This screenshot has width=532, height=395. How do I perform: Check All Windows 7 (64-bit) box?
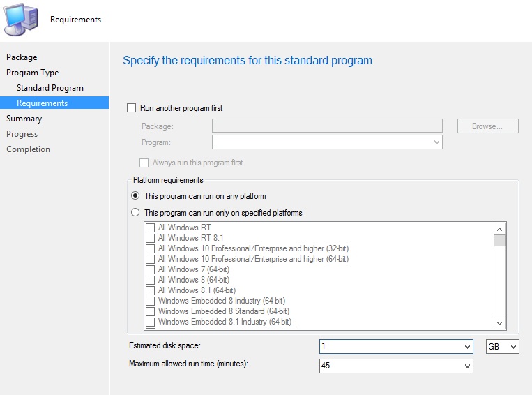tap(150, 269)
